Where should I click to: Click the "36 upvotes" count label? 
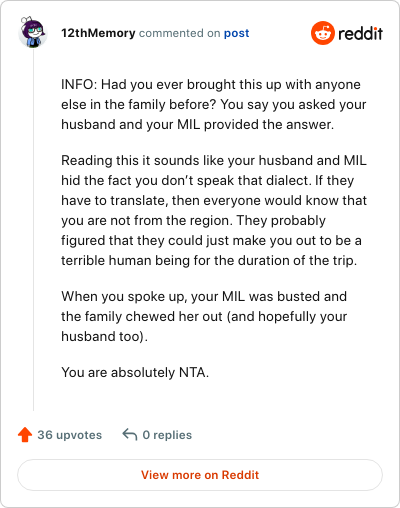coord(70,435)
